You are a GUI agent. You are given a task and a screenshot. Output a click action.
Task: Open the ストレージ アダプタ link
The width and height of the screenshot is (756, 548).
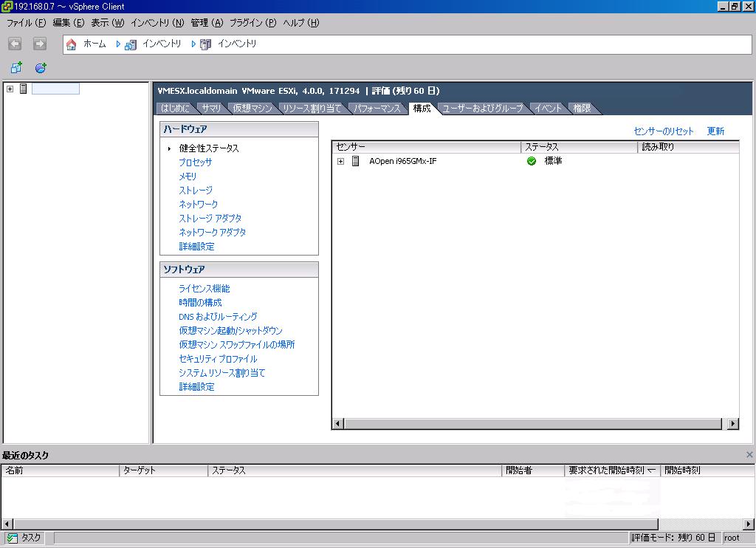(210, 219)
